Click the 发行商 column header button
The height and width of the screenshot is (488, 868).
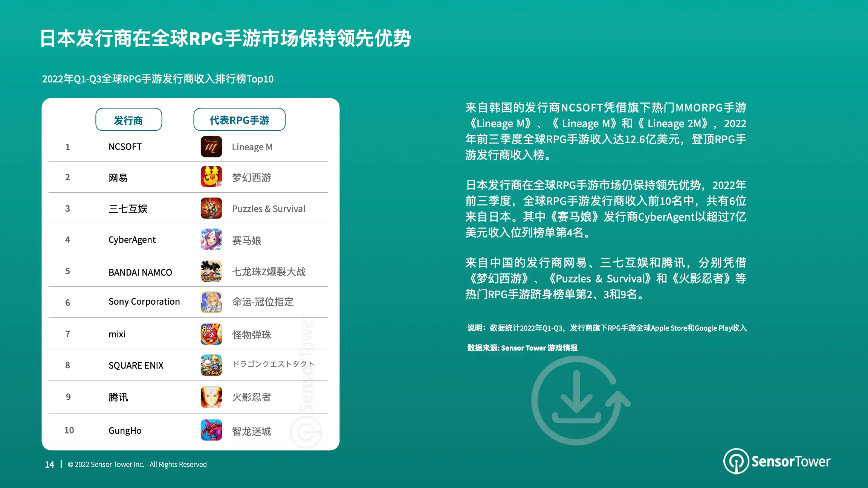[129, 120]
